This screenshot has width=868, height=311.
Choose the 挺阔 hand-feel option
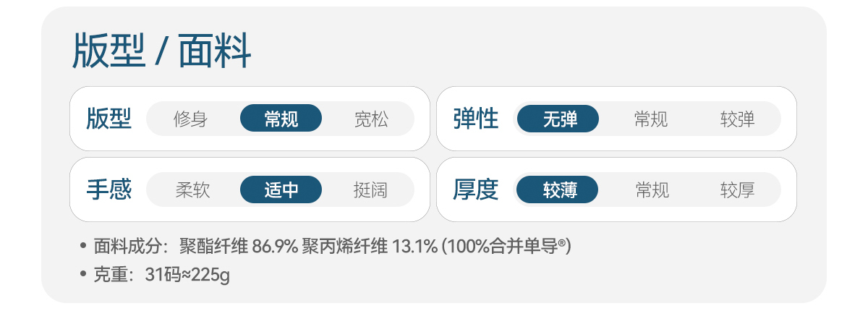(370, 190)
